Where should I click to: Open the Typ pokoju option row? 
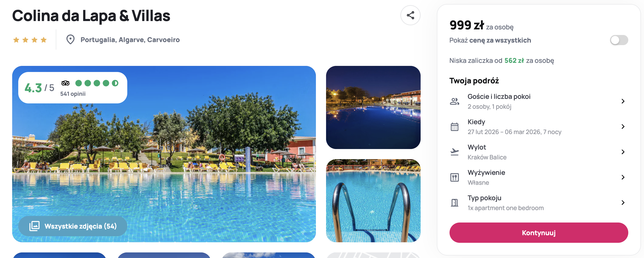(539, 203)
